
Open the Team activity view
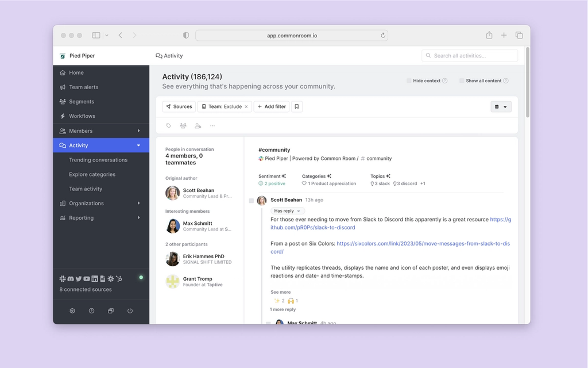pos(86,189)
